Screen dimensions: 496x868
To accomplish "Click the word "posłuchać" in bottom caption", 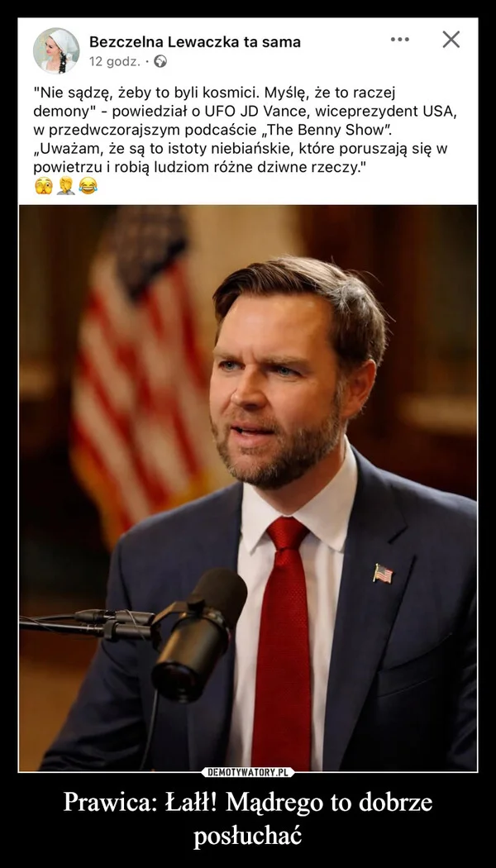I will click(247, 835).
